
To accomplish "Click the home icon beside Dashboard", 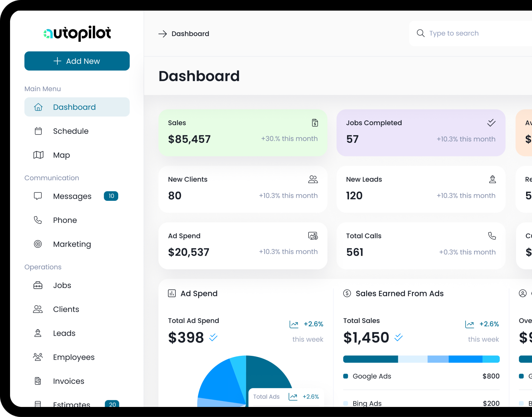I will [x=38, y=107].
